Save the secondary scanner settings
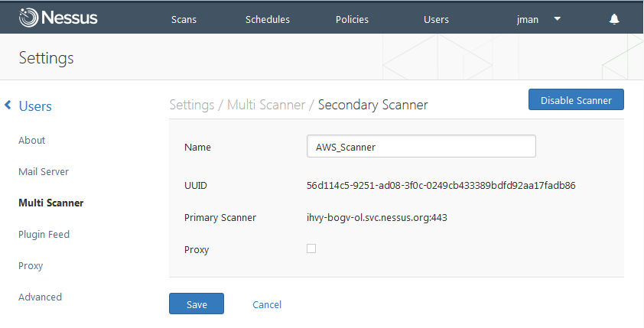Image resolution: width=644 pixels, height=328 pixels. click(197, 304)
